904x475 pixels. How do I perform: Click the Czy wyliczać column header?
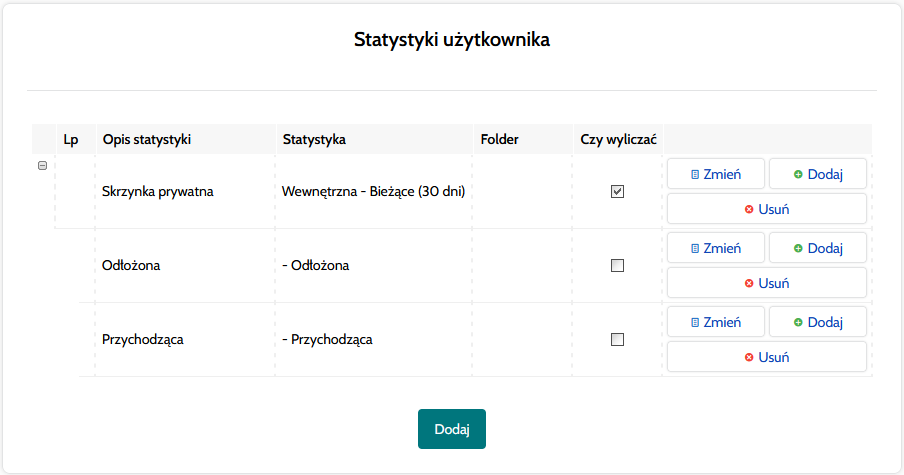[618, 140]
